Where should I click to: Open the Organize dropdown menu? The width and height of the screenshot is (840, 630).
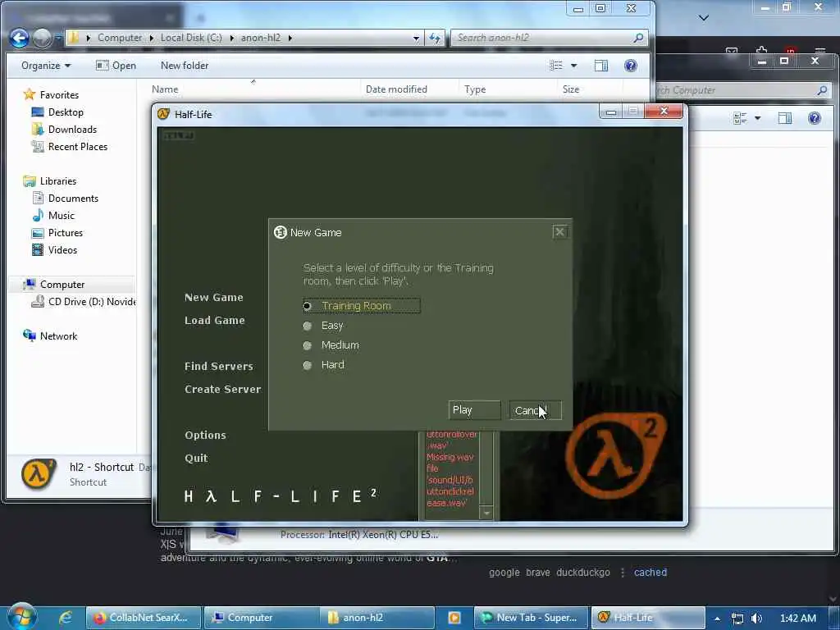pos(46,66)
